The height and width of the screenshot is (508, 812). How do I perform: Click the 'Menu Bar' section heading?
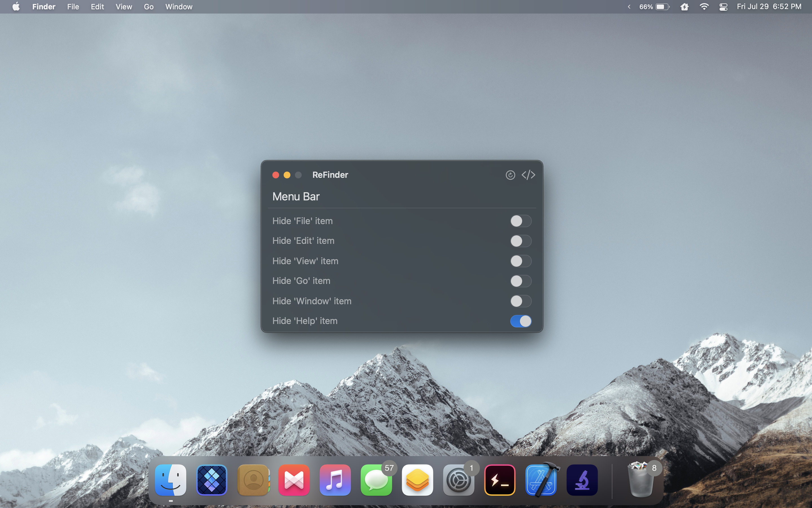pyautogui.click(x=296, y=196)
